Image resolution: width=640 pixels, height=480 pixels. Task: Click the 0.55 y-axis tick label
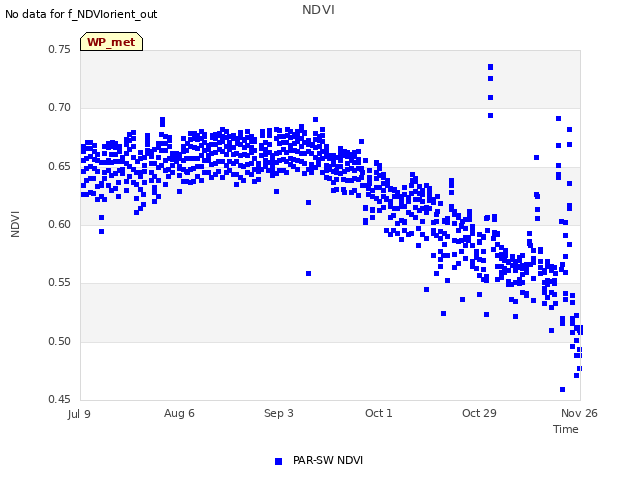[x=60, y=283]
